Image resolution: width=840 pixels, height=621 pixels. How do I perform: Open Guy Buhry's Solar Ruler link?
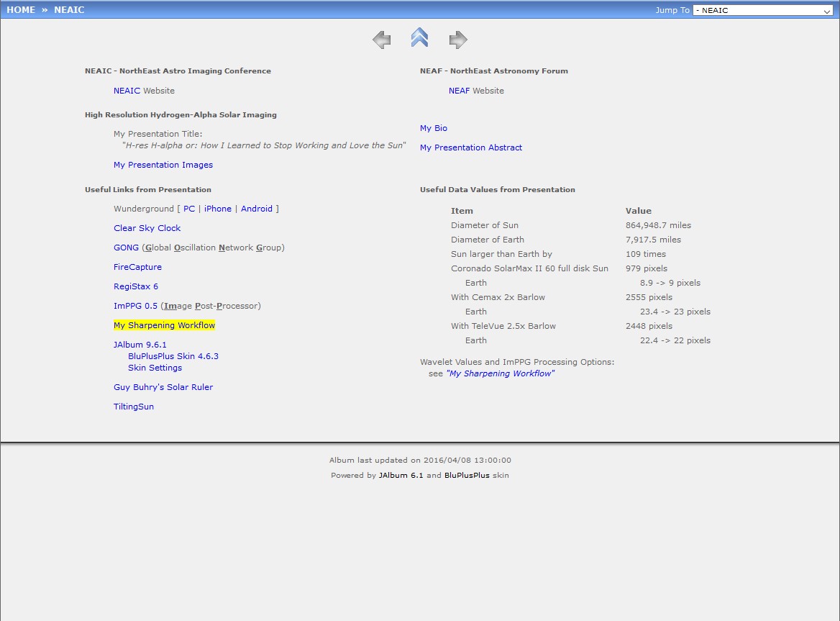point(163,387)
